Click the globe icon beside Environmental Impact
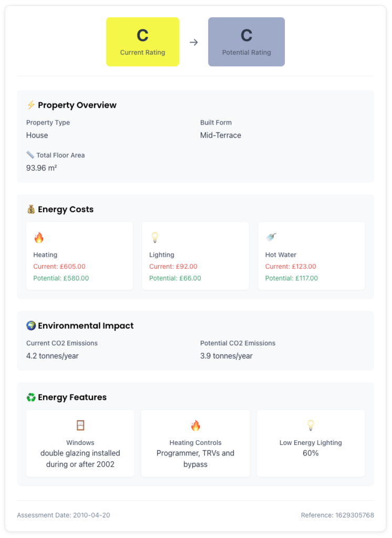392x538 pixels. 31,326
